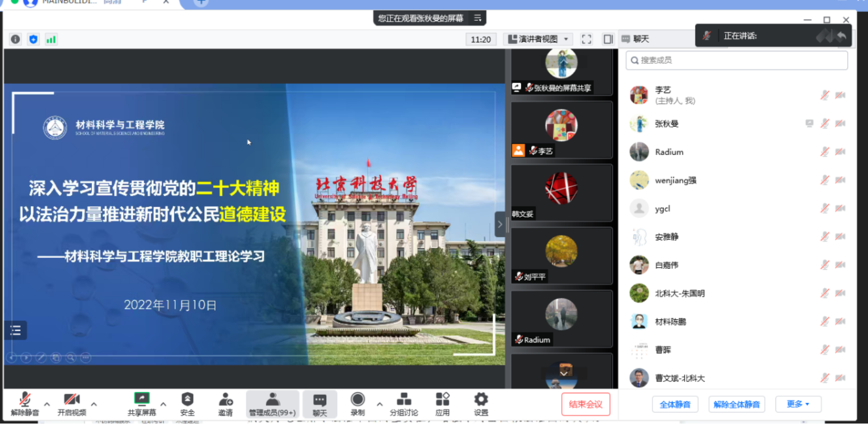868x424 pixels.
Task: Click more options icon on slide controls
Action: coord(86,358)
